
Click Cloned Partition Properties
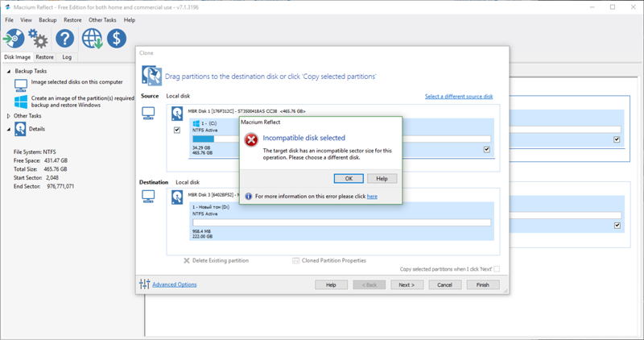(x=329, y=261)
